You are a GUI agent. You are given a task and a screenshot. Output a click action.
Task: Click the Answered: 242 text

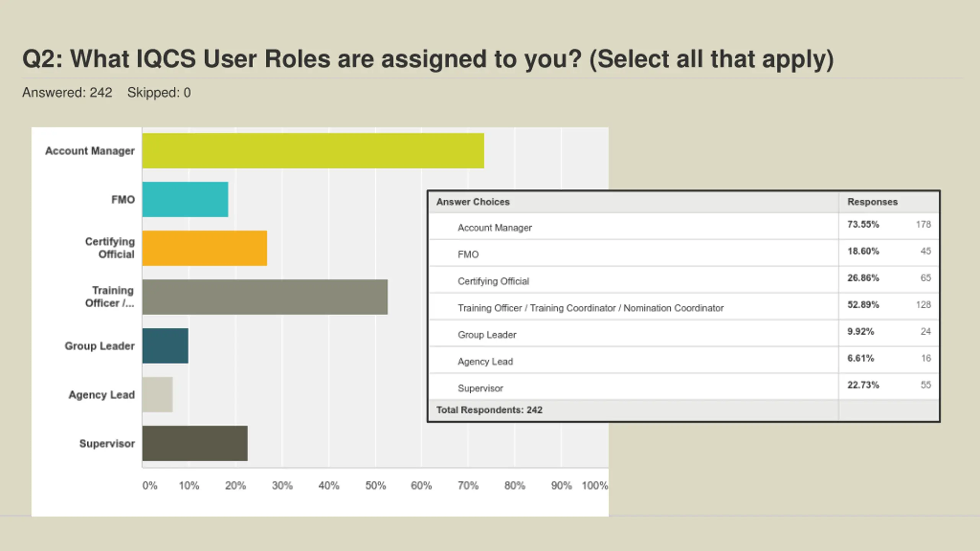67,93
